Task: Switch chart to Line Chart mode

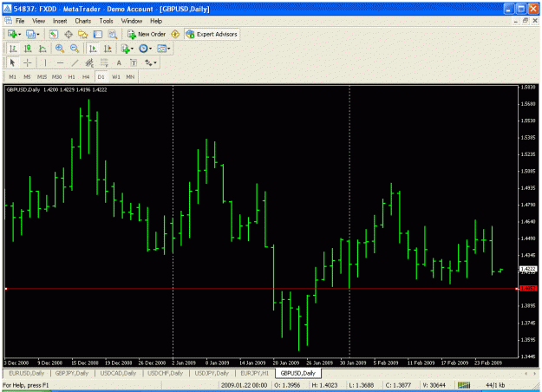Action: [x=42, y=49]
